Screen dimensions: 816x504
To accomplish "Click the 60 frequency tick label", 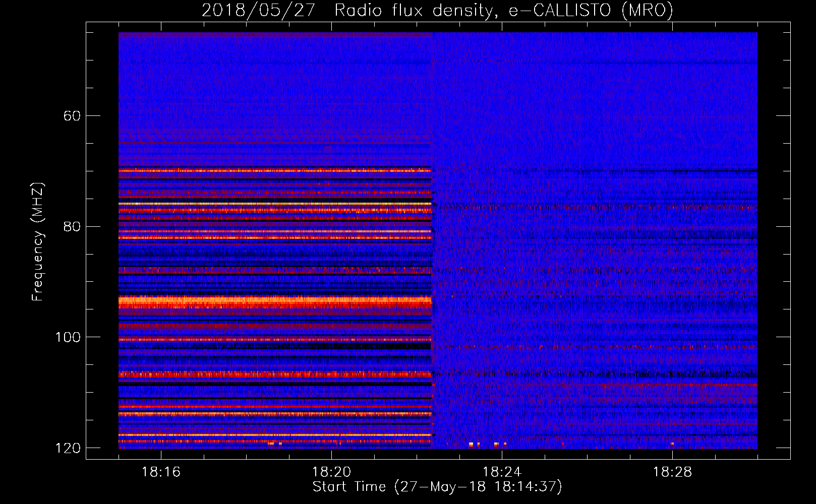I will [x=72, y=116].
